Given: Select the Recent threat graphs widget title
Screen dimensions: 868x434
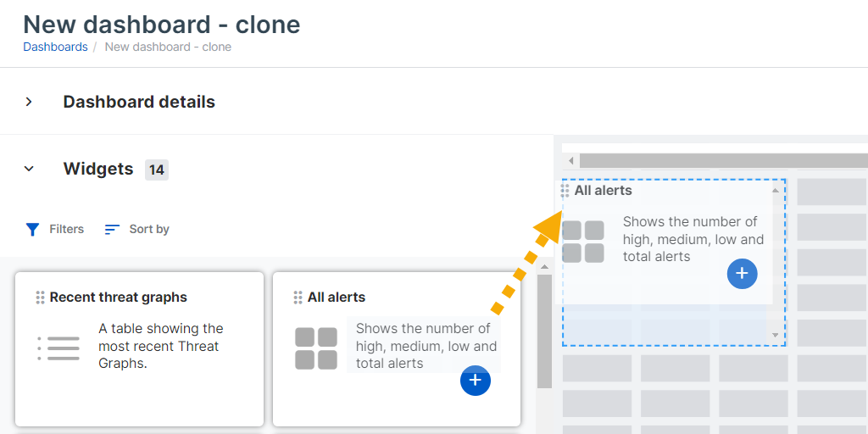Looking at the screenshot, I should 119,298.
